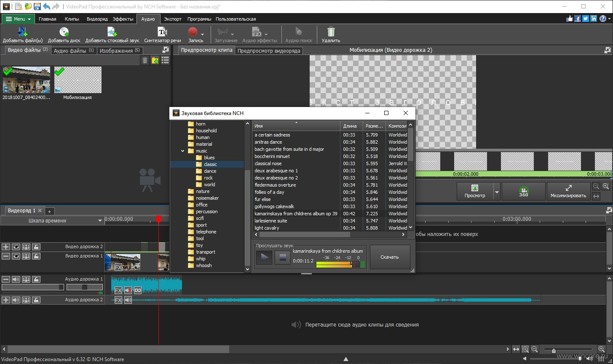Open effects group icon on Видео дорожка 2
This screenshot has height=364, width=613.
coord(26,246)
